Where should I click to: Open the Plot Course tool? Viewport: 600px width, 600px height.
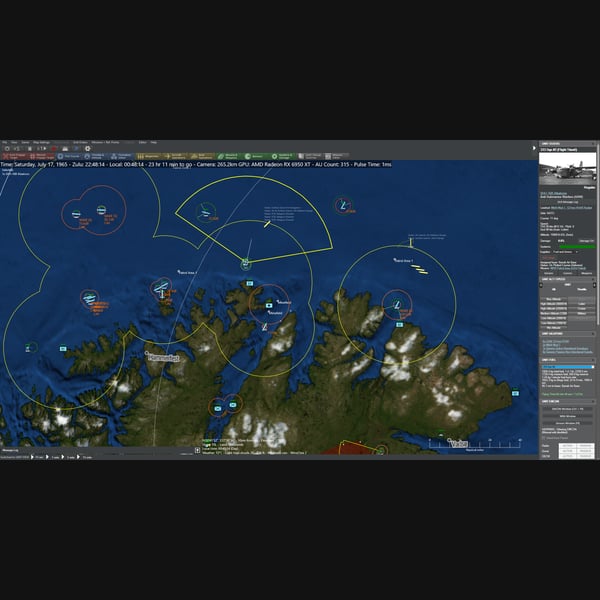68,156
